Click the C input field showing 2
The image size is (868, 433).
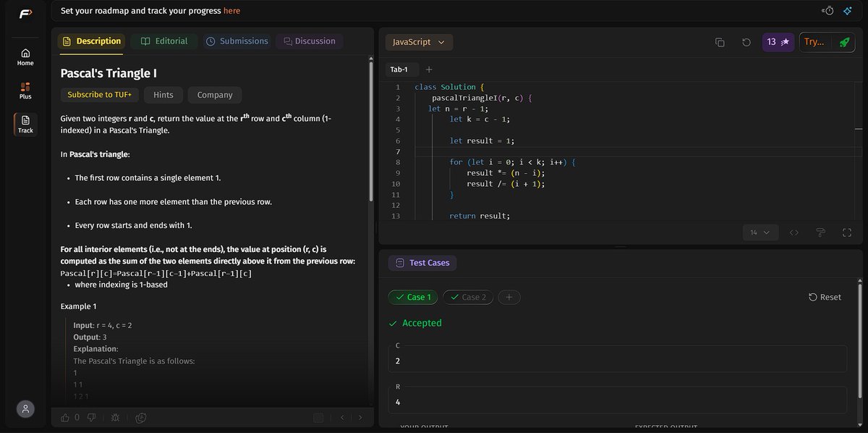pos(617,359)
